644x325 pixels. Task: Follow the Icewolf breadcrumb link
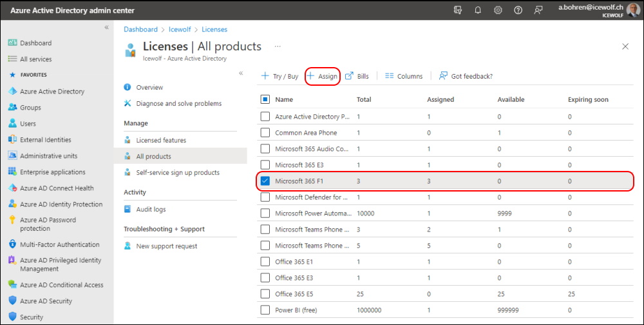pos(180,29)
